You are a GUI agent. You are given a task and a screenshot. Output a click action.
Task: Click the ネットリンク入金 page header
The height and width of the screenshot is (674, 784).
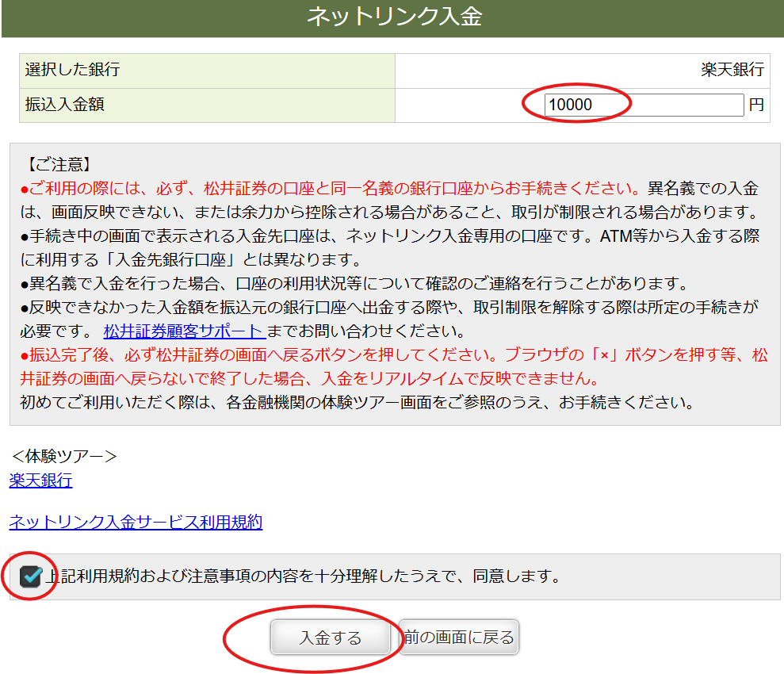pyautogui.click(x=392, y=17)
